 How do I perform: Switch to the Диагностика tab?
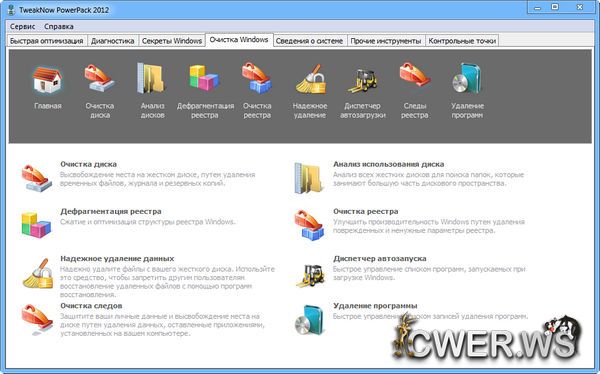pyautogui.click(x=112, y=41)
